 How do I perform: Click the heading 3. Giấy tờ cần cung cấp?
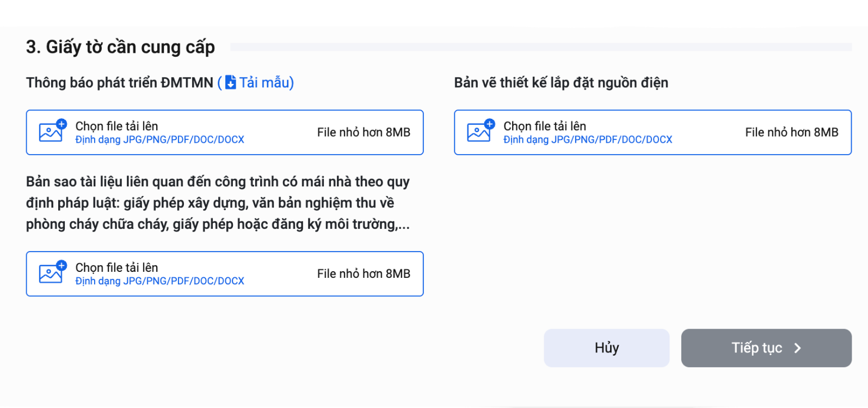(x=120, y=47)
